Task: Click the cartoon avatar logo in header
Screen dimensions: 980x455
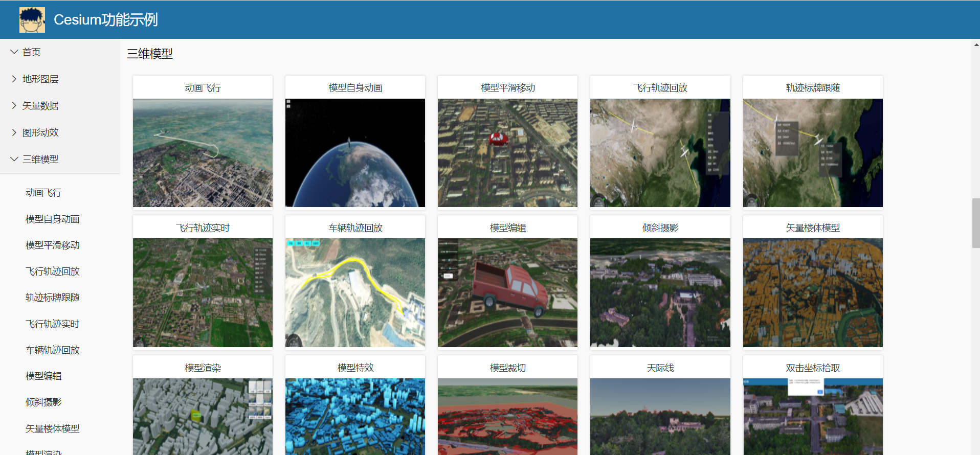Action: tap(32, 20)
